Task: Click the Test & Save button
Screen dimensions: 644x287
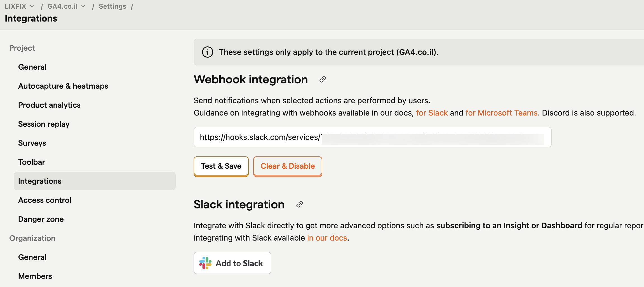Action: (x=221, y=166)
